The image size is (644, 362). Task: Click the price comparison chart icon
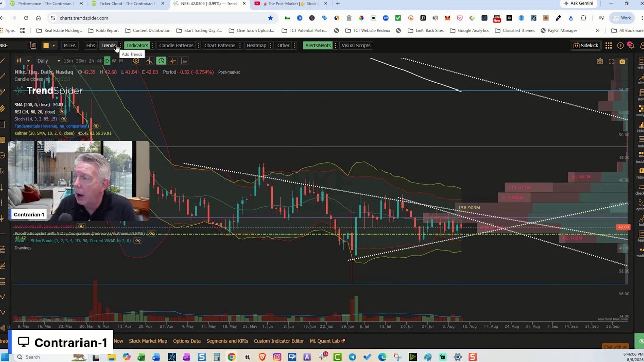[149, 61]
